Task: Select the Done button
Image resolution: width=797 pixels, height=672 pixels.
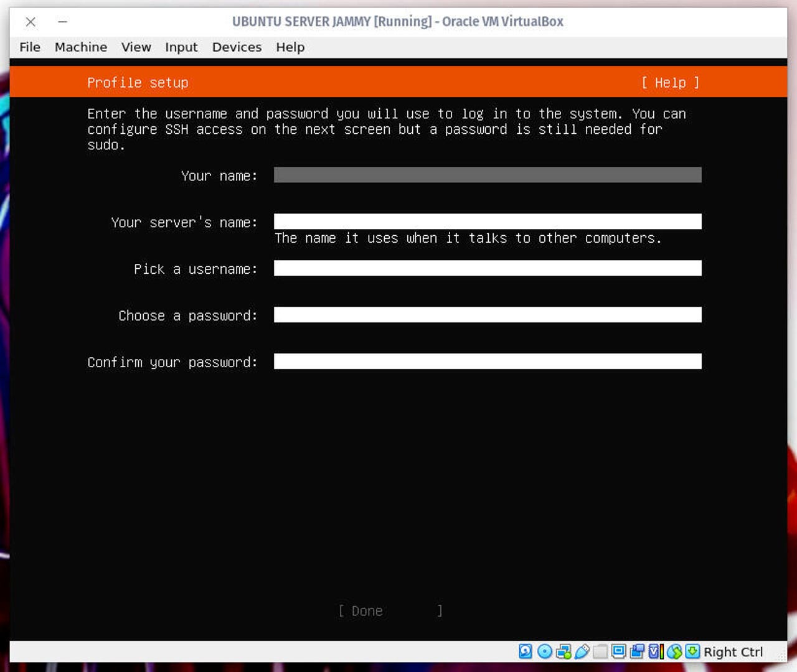Action: [366, 610]
